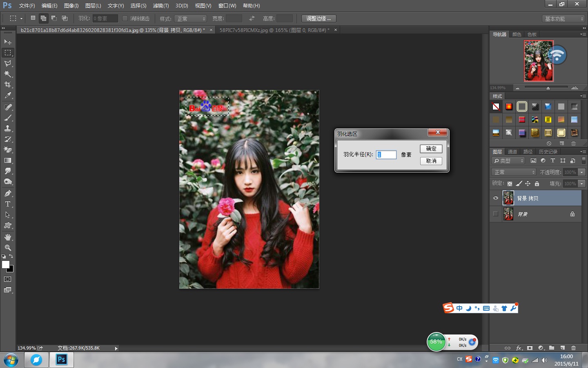
Task: Click the Navigator zoom slider
Action: point(546,88)
